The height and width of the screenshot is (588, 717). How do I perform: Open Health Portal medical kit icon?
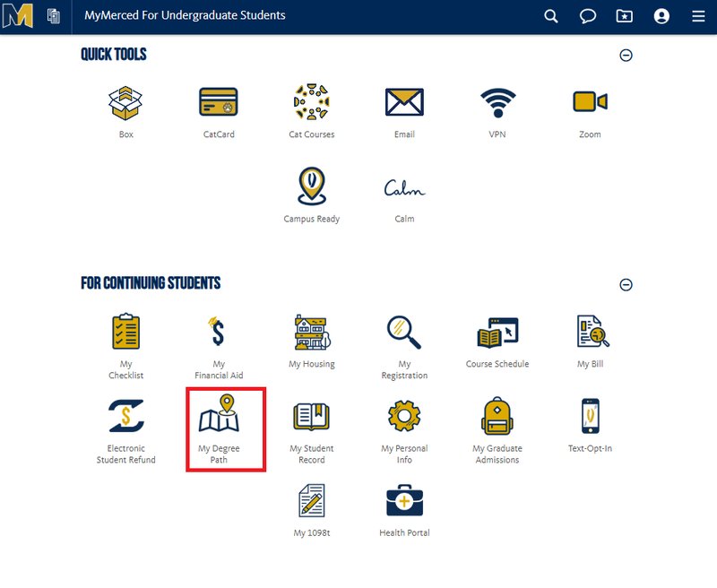[405, 500]
